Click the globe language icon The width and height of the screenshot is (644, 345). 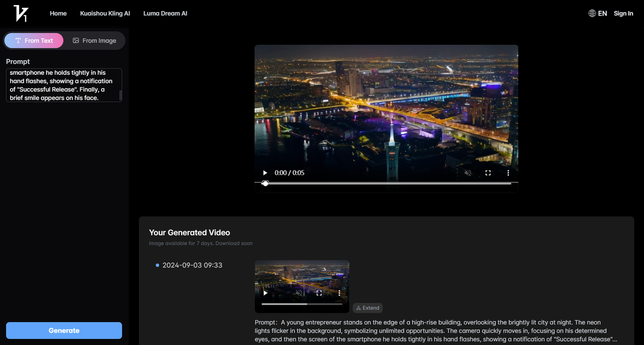[x=591, y=13]
